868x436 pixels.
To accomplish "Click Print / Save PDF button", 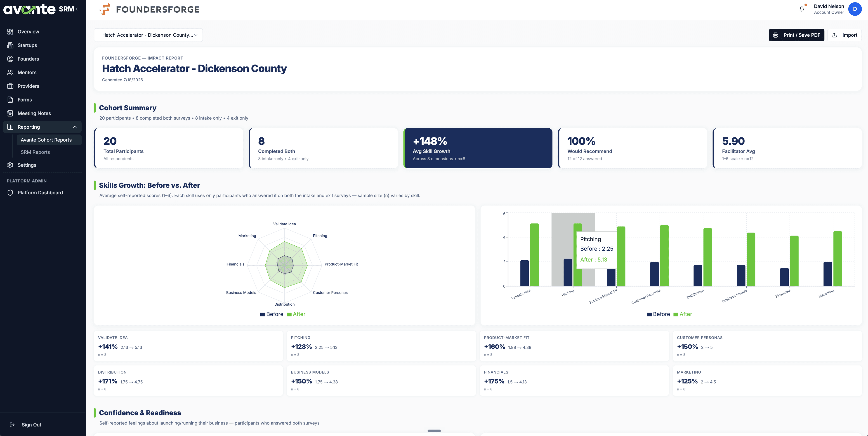I will pos(796,35).
